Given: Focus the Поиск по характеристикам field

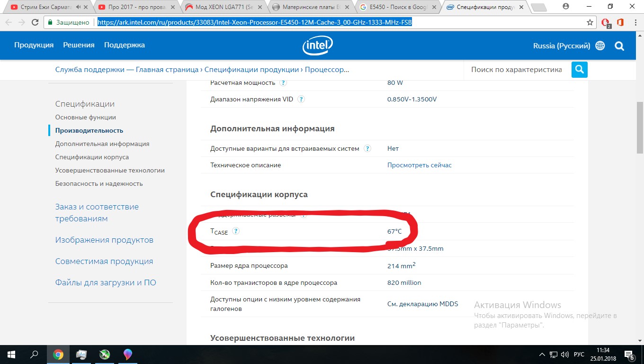Looking at the screenshot, I should (x=517, y=70).
